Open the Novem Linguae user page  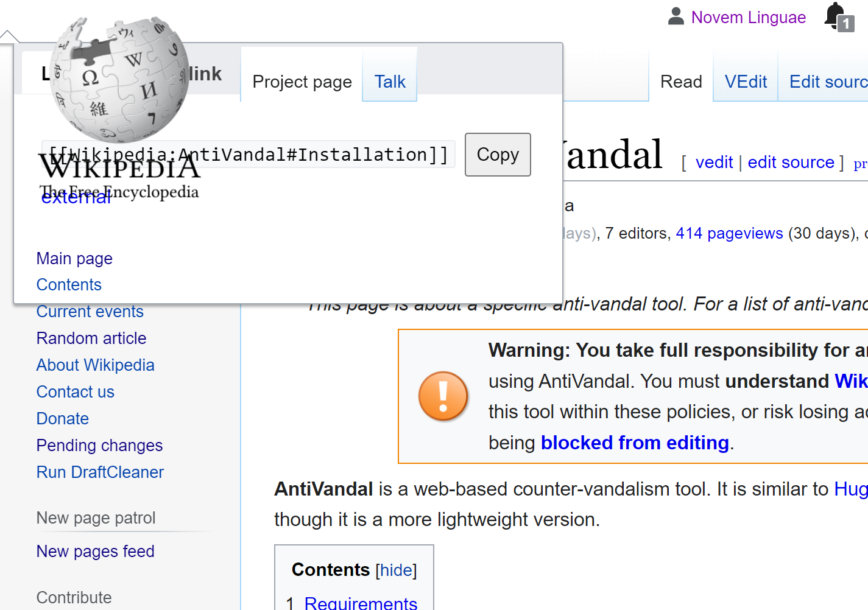click(748, 17)
